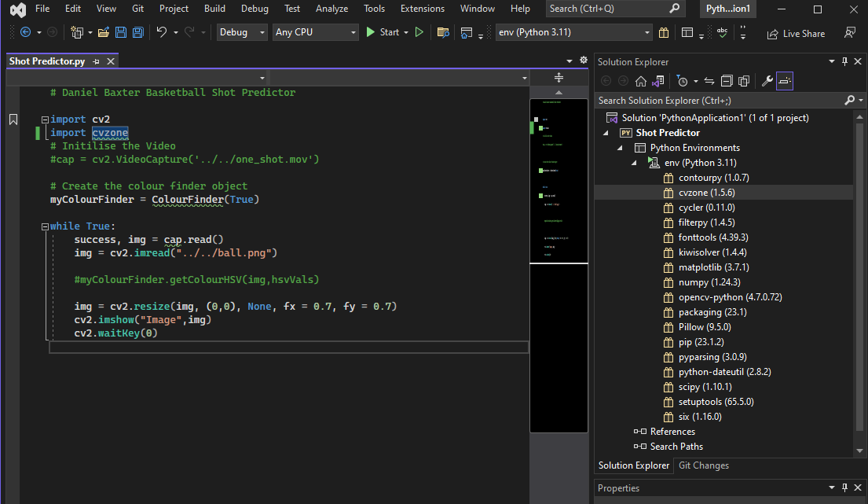Collapse the env (Python 3.11) tree node
Viewport: 868px width, 504px height.
[635, 163]
